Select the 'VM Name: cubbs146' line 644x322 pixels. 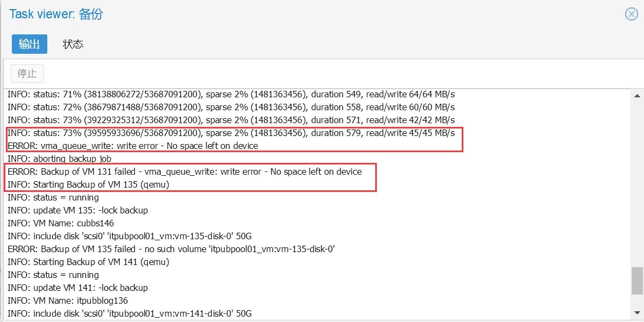(x=61, y=224)
